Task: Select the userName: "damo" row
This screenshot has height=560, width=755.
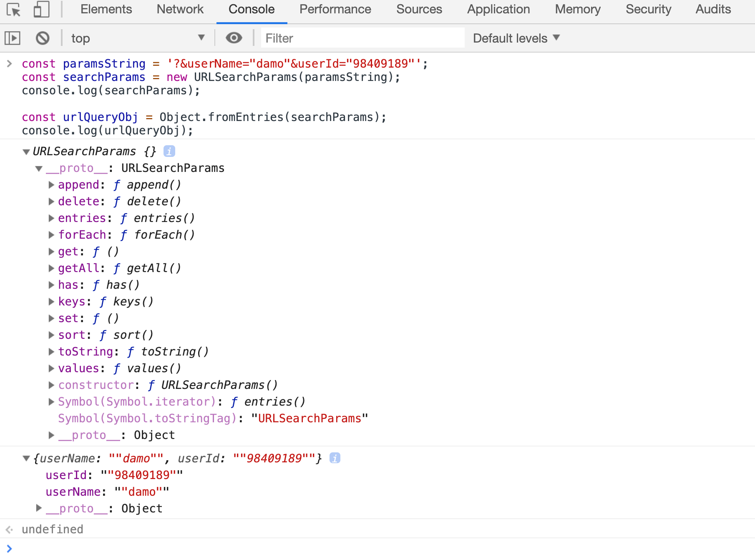Action: coord(108,492)
